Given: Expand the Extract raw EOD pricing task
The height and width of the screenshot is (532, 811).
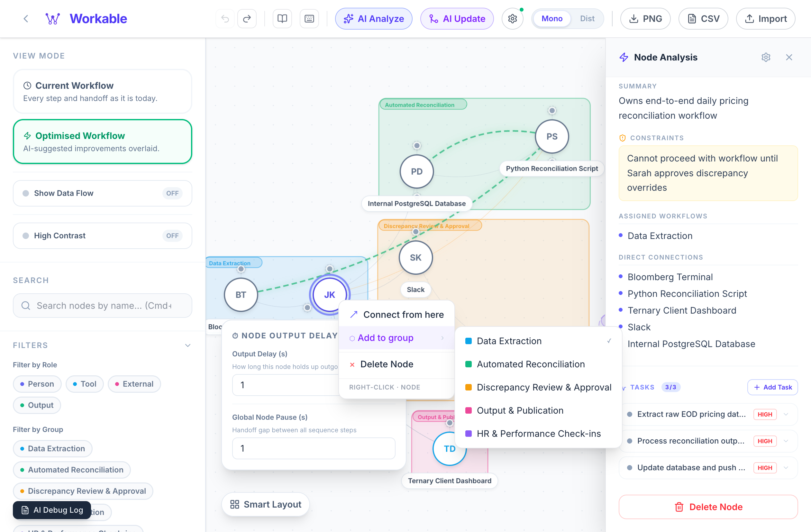Looking at the screenshot, I should click(x=786, y=414).
